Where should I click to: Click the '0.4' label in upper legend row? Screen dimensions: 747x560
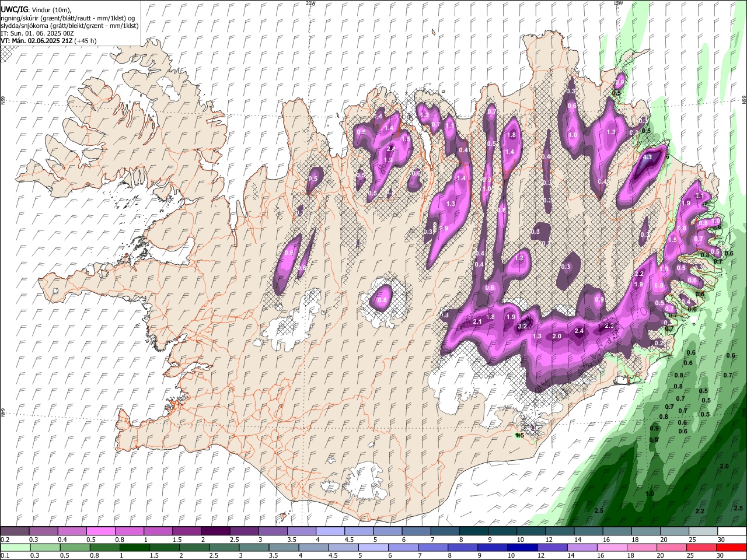pos(62,540)
